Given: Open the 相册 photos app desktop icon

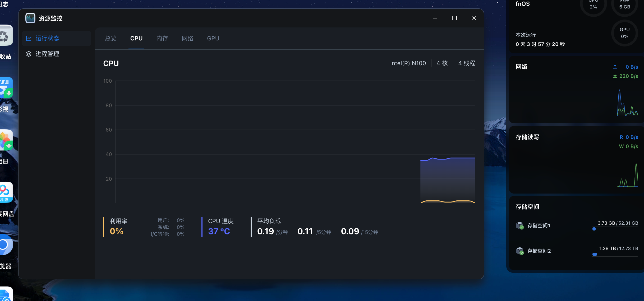Looking at the screenshot, I should [6, 140].
